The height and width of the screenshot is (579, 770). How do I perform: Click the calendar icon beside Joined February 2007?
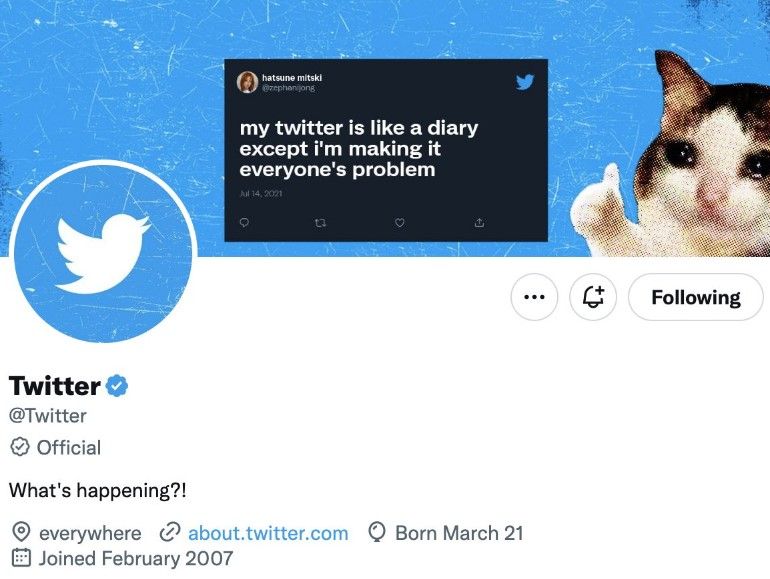pyautogui.click(x=20, y=558)
